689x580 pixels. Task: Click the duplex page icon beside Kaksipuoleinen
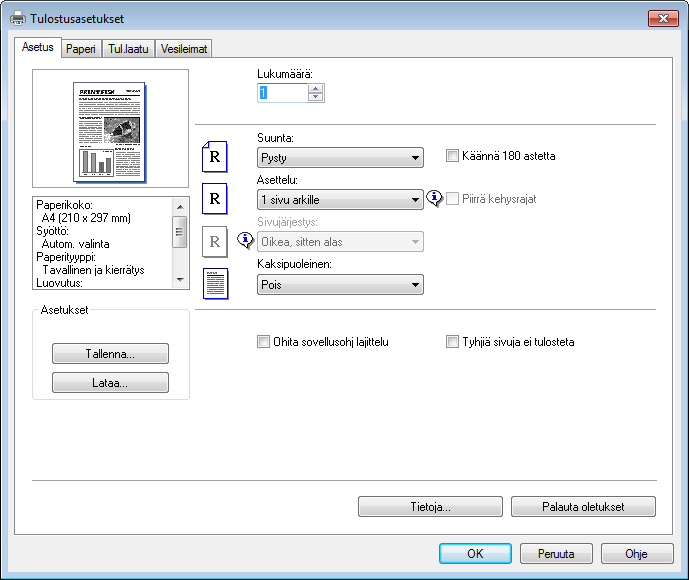coord(215,283)
